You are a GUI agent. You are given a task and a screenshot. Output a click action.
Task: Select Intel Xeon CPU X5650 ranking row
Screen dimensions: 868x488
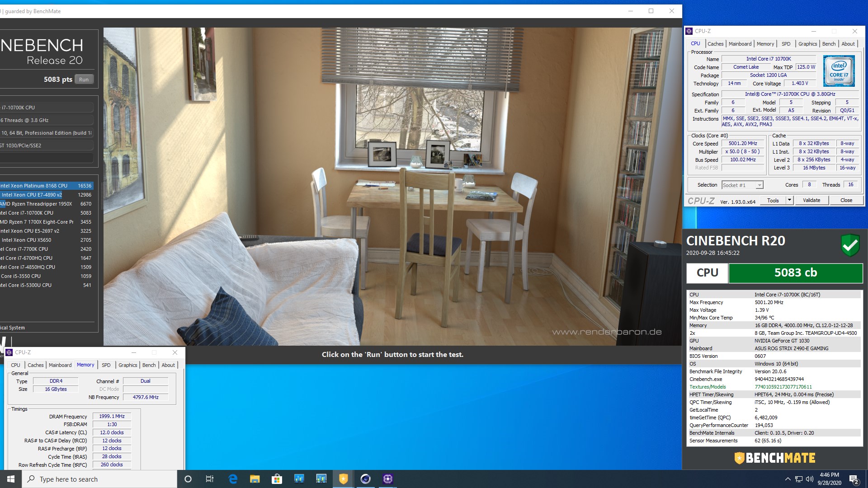click(47, 240)
